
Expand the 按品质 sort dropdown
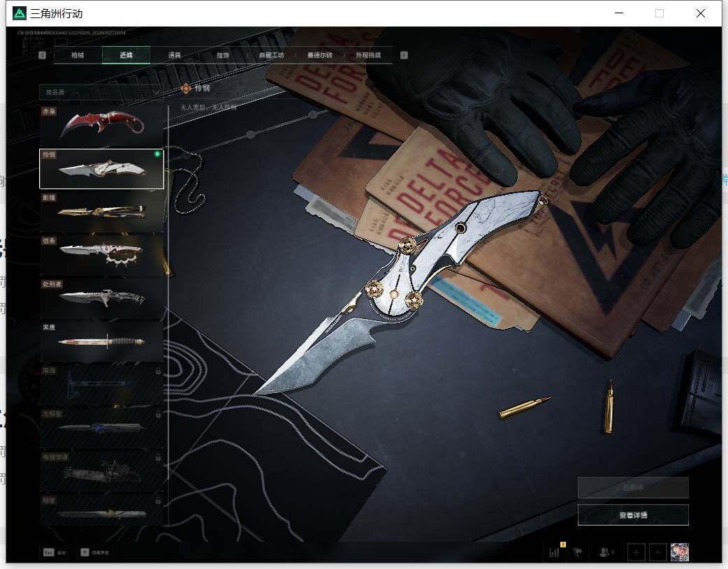(101, 92)
